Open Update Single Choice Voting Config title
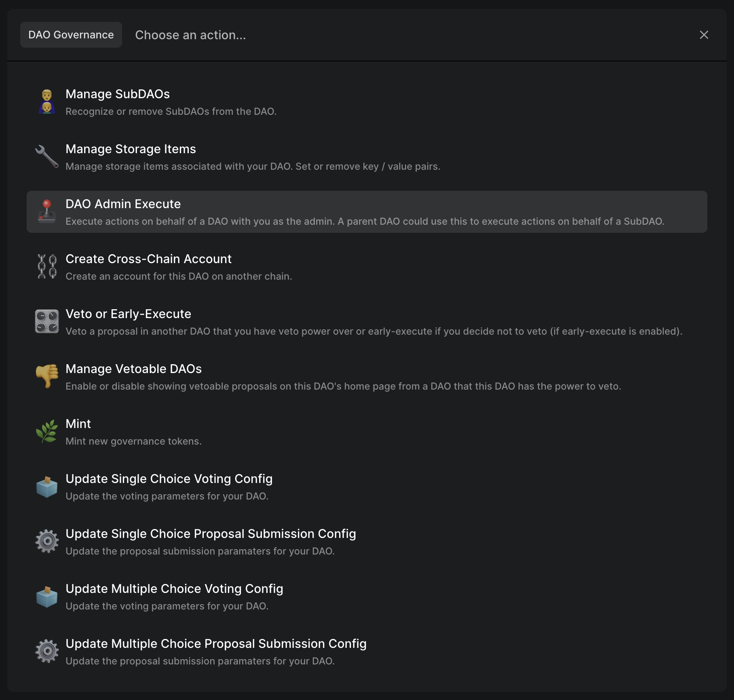734x700 pixels. pos(169,479)
